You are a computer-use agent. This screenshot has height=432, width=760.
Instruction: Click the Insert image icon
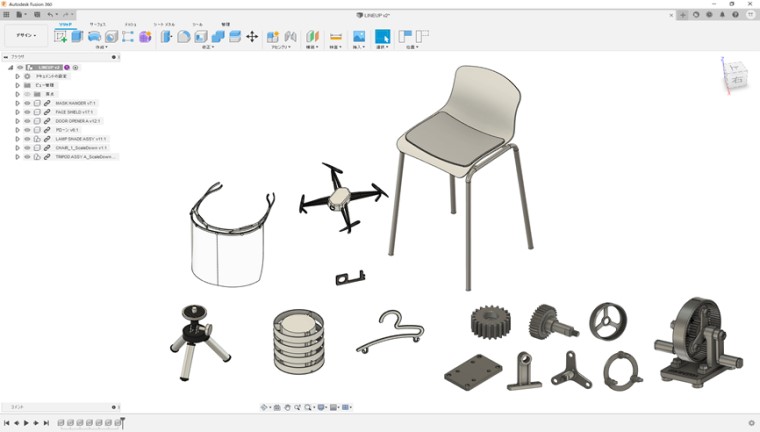pos(358,37)
